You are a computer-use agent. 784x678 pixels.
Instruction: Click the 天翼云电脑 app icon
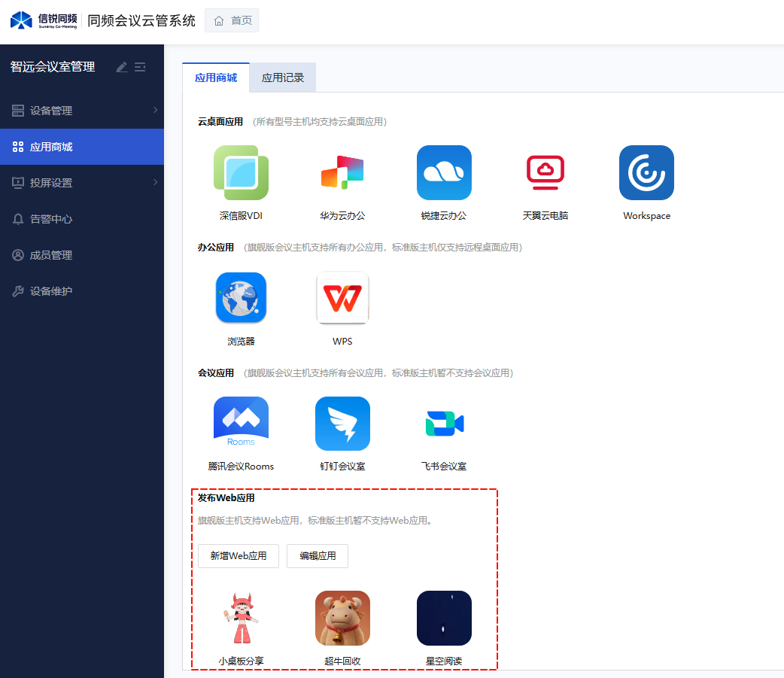tap(545, 173)
